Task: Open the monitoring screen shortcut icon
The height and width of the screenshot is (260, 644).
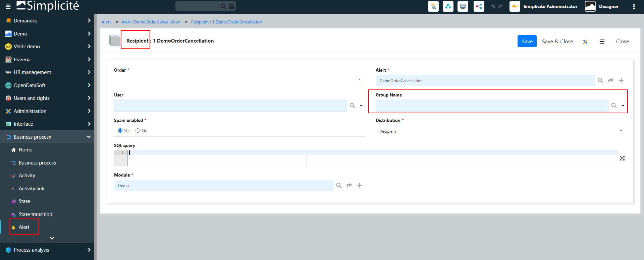Action: 463,6
